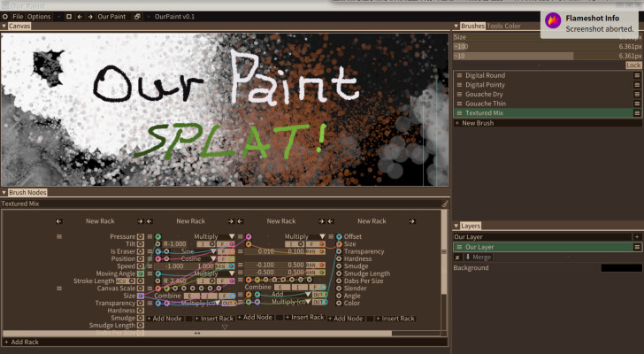Open the Sine function dropdown
The image size is (644, 354).
[x=199, y=251]
